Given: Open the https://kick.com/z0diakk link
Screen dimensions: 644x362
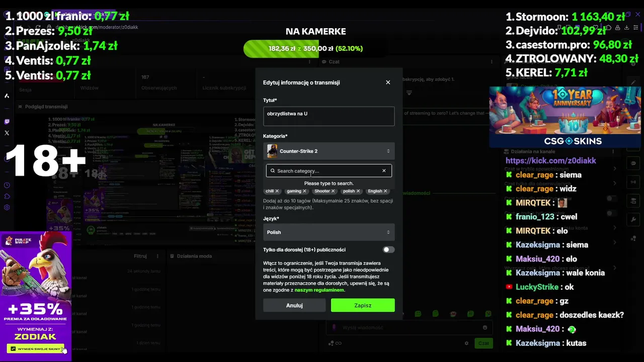Looking at the screenshot, I should tap(550, 160).
